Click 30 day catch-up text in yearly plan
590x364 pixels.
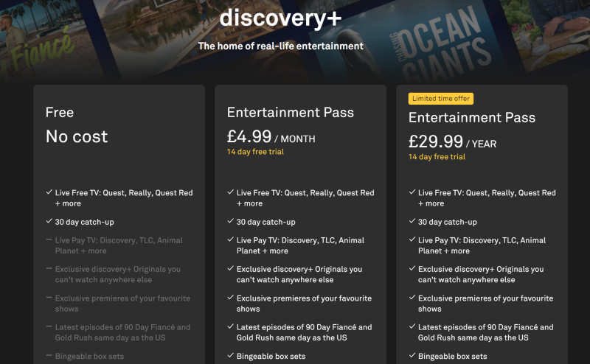coord(448,222)
